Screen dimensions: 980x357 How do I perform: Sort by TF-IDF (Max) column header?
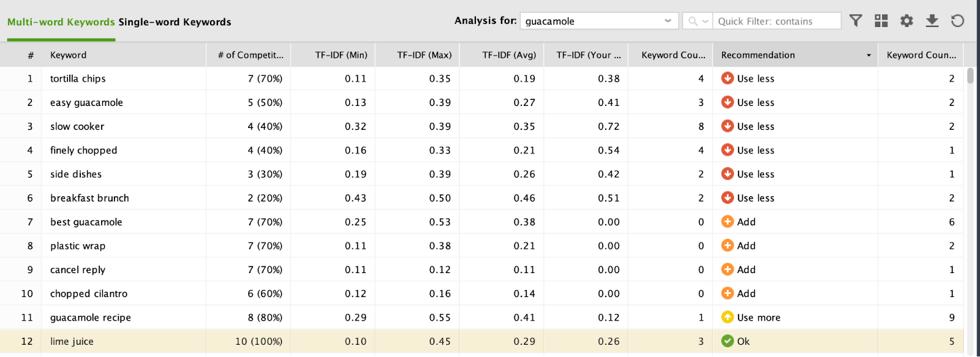tap(424, 55)
